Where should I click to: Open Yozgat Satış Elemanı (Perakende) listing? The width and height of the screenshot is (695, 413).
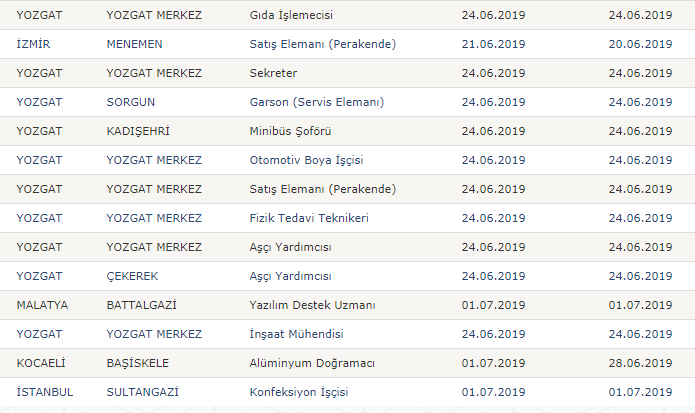click(323, 189)
